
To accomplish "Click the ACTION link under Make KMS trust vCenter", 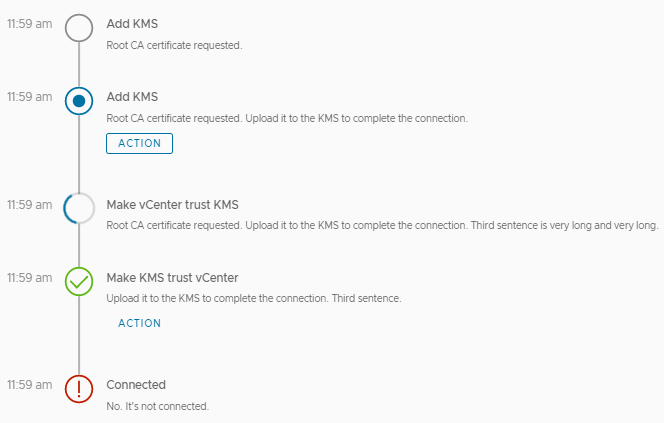I will pos(139,323).
